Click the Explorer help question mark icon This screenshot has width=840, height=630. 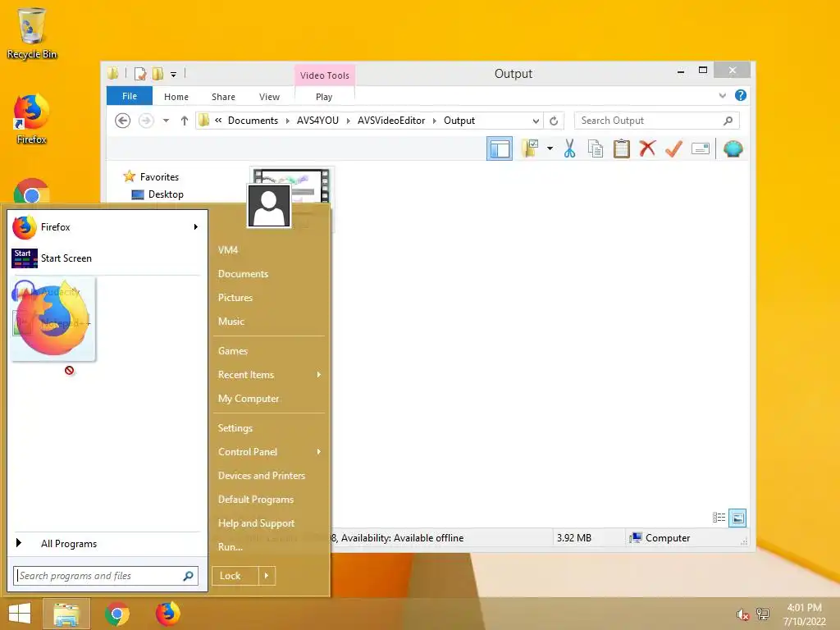741,95
